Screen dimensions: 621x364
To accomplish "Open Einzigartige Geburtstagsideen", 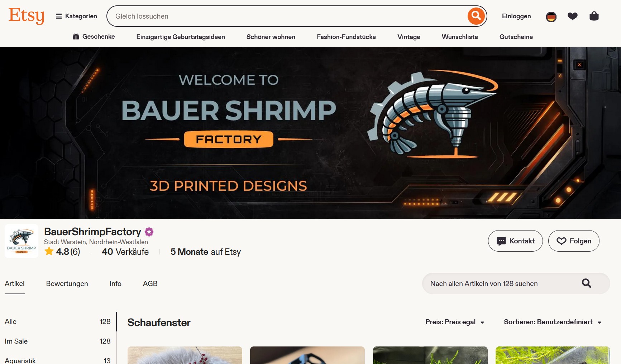I will [x=181, y=37].
